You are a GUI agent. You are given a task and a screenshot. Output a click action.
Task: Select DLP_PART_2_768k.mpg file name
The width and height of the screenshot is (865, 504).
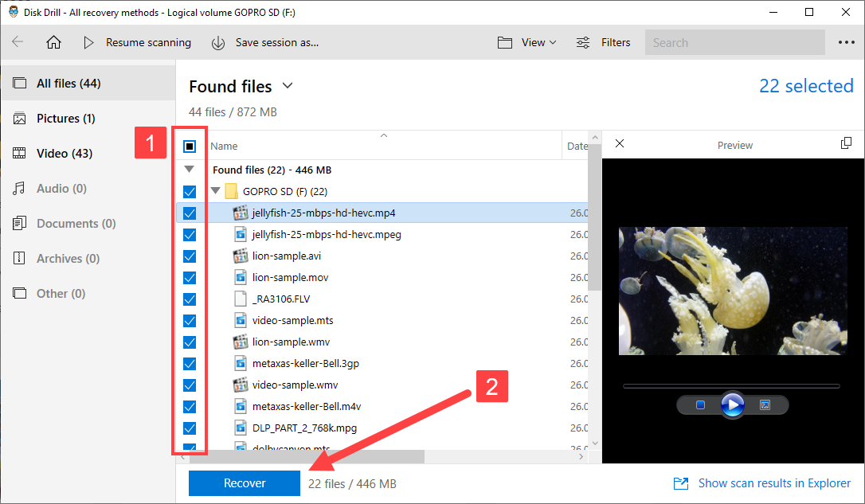pos(304,428)
